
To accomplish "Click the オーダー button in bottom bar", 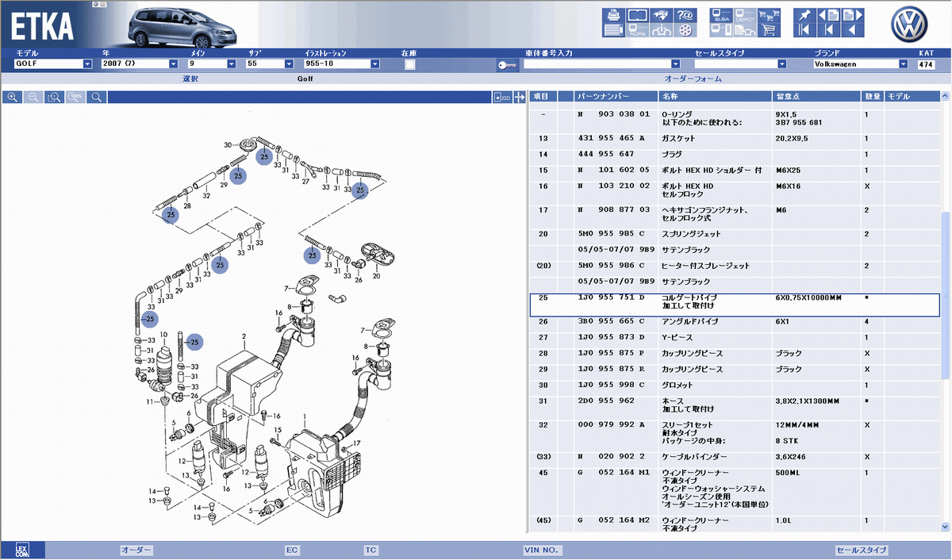I will point(136,550).
